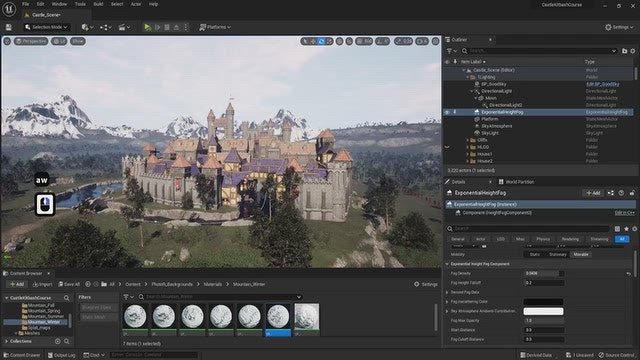Open Content Browser Settings gear
This screenshot has width=640, height=360.
coord(426,284)
